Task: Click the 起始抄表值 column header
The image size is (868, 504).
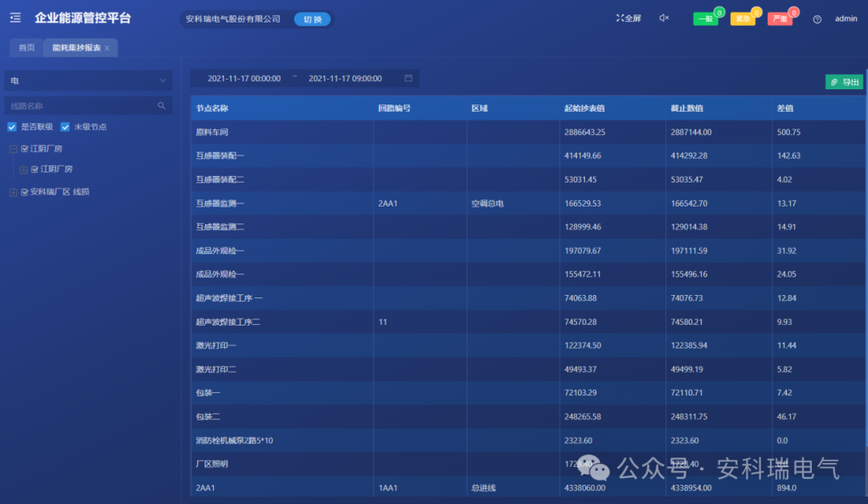Action: [x=584, y=109]
